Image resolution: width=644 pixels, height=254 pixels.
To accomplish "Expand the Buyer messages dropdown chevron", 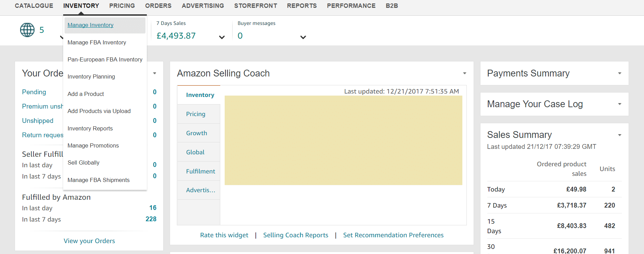I will (x=303, y=37).
